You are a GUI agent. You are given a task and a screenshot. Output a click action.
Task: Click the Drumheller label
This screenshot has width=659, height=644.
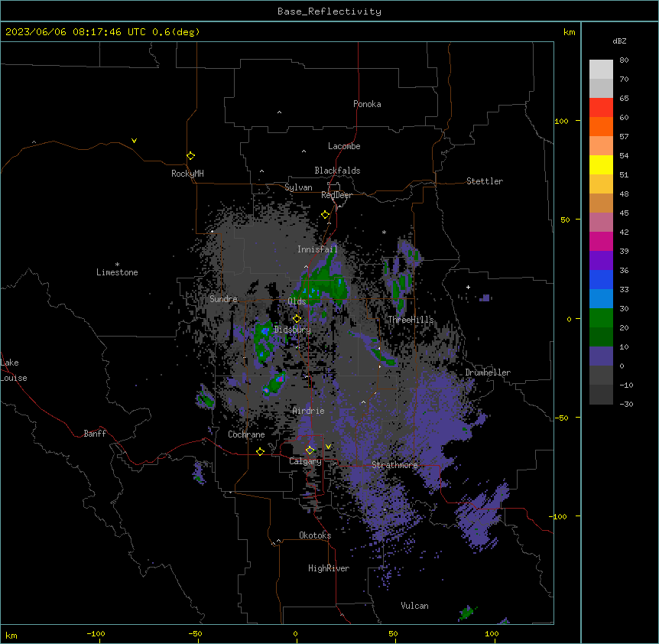coord(488,372)
